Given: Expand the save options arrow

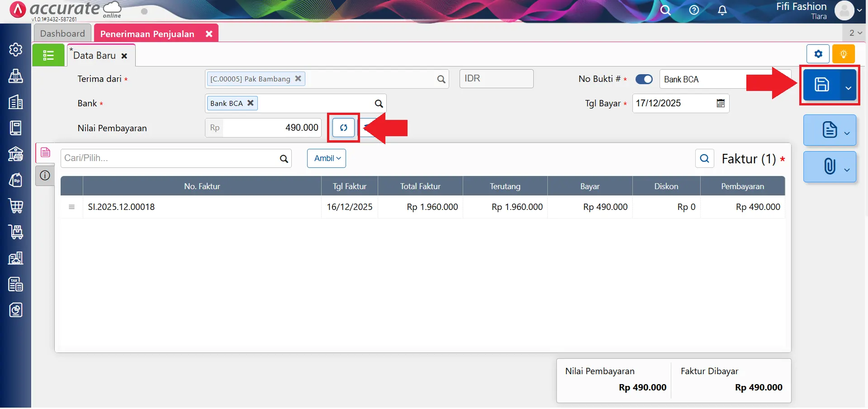Looking at the screenshot, I should [x=848, y=87].
